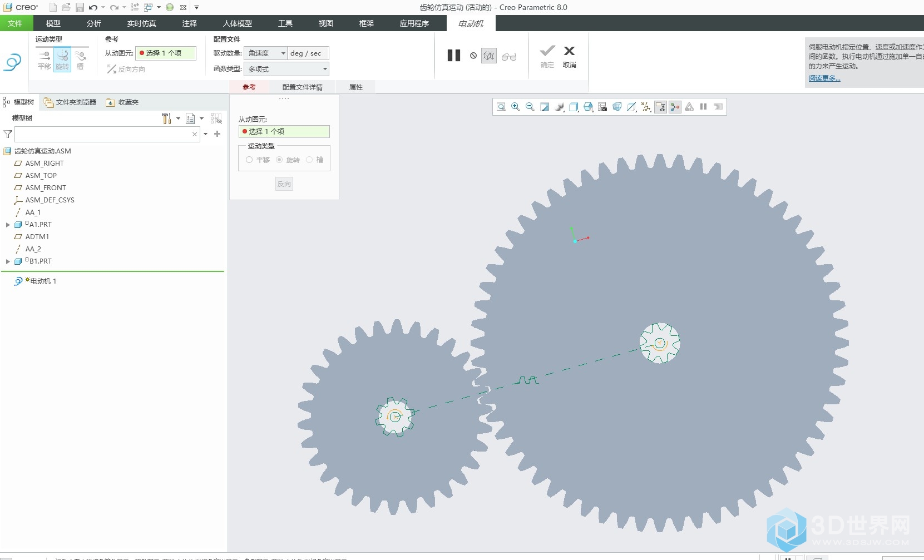Switch to the 模型树 navigator tab

click(x=18, y=102)
